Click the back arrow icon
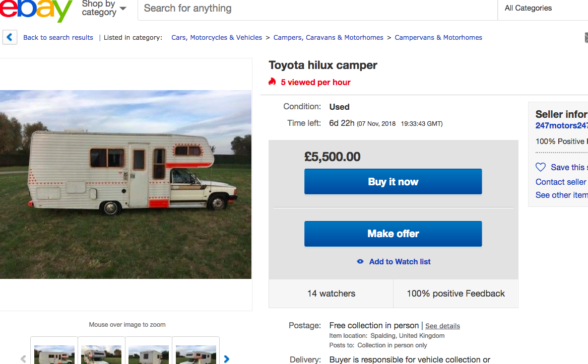 pyautogui.click(x=10, y=37)
